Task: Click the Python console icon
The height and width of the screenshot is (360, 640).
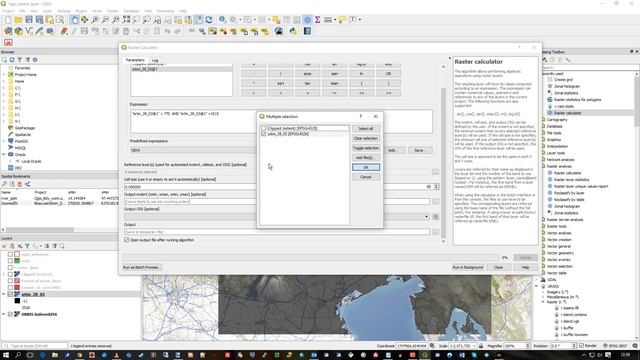Action: point(293,31)
